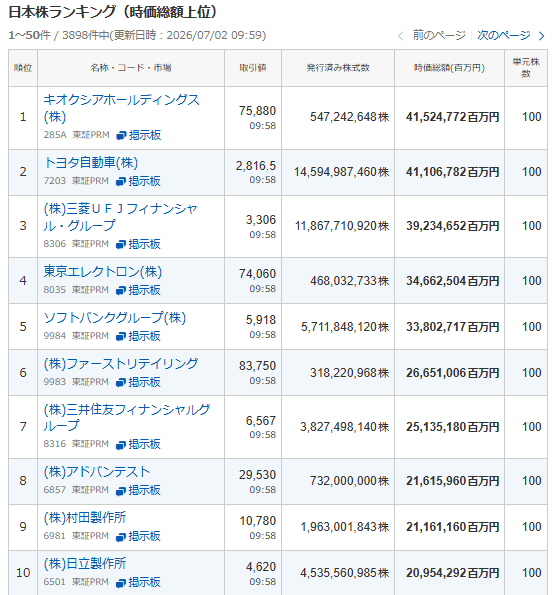
Task: Click the price 2,816.5
Action: click(x=256, y=166)
